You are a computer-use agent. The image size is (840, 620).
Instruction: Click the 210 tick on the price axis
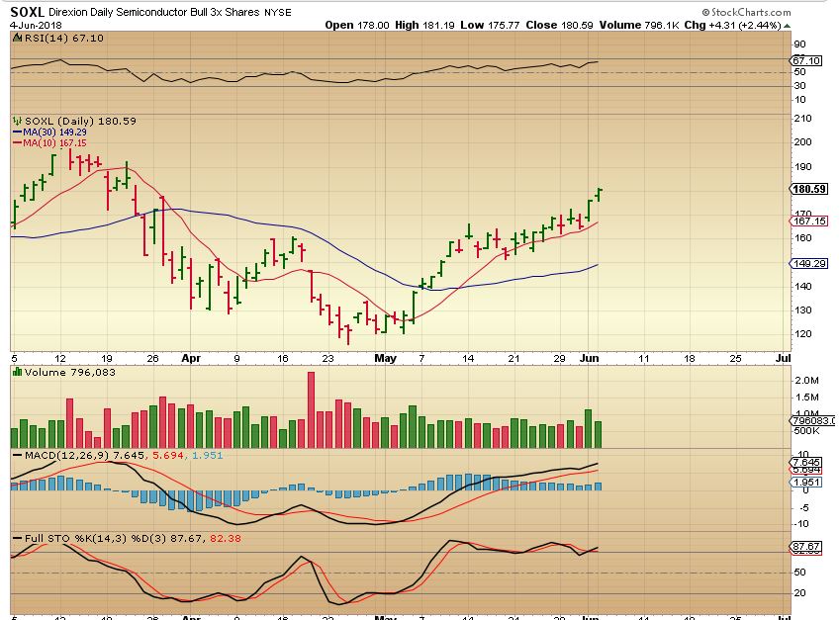click(x=803, y=119)
